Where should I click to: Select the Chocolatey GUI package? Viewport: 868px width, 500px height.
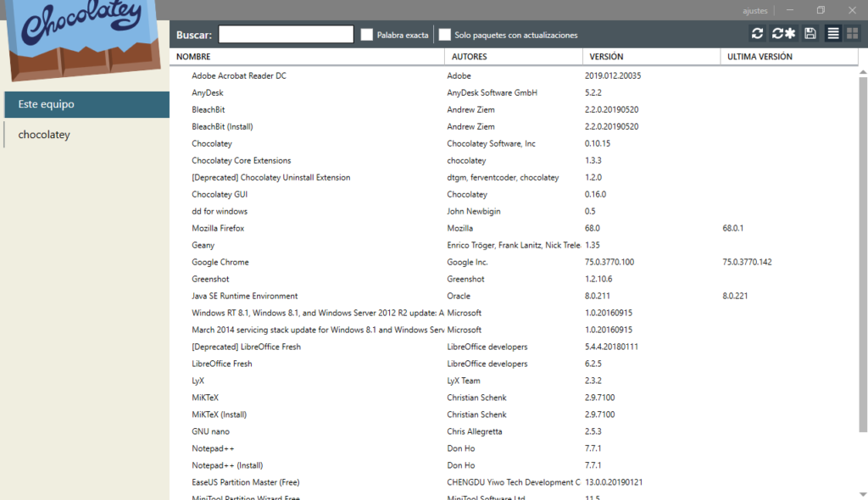tap(514, 194)
